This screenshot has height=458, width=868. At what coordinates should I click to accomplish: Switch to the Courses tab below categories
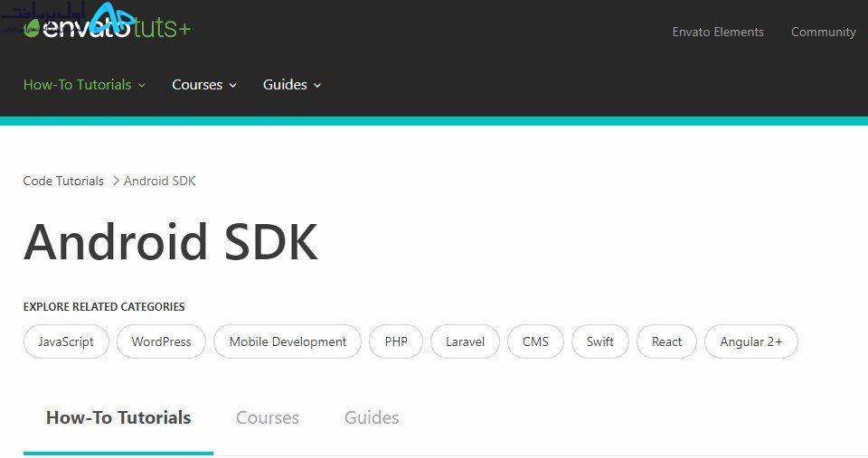pos(268,417)
